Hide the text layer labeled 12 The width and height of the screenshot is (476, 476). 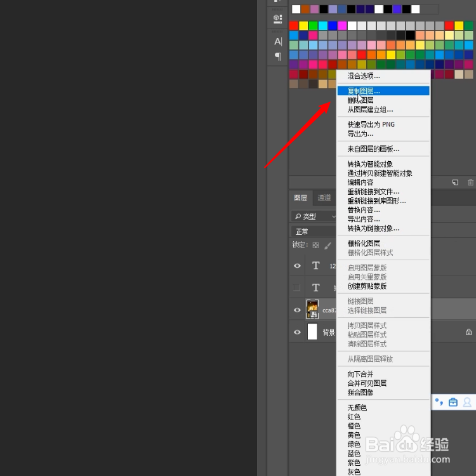click(x=297, y=266)
